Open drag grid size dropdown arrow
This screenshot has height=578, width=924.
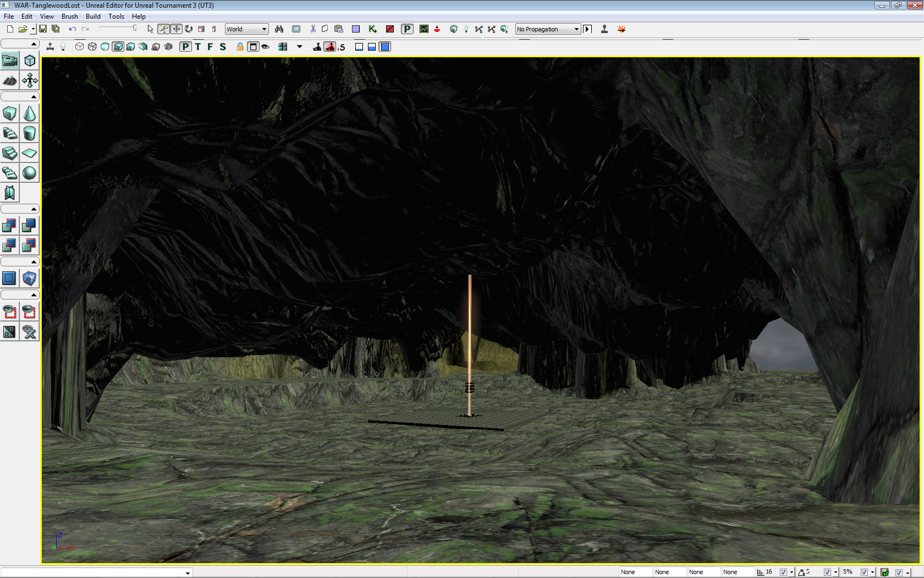tap(791, 572)
